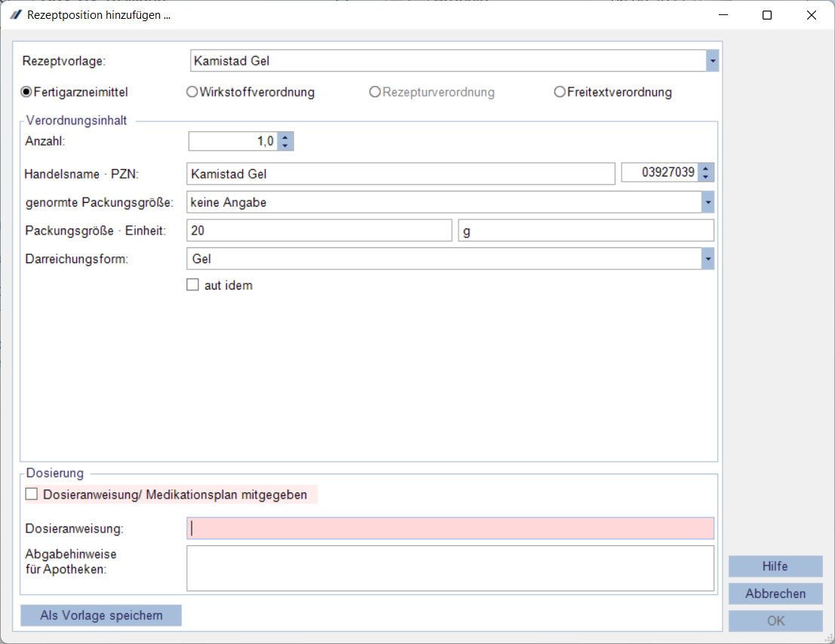835x644 pixels.
Task: Click the Einheit field showing g
Action: pyautogui.click(x=586, y=231)
